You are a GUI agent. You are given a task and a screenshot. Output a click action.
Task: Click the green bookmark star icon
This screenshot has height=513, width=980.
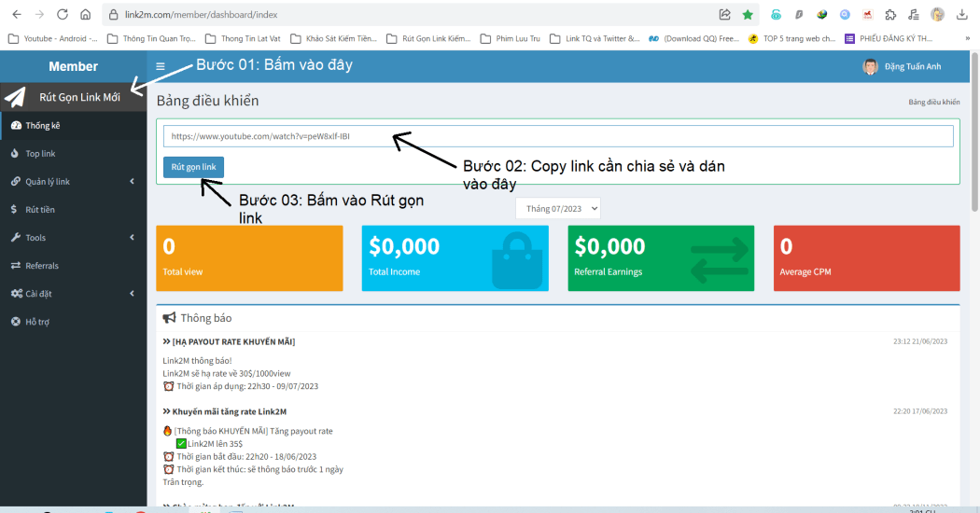tap(748, 14)
